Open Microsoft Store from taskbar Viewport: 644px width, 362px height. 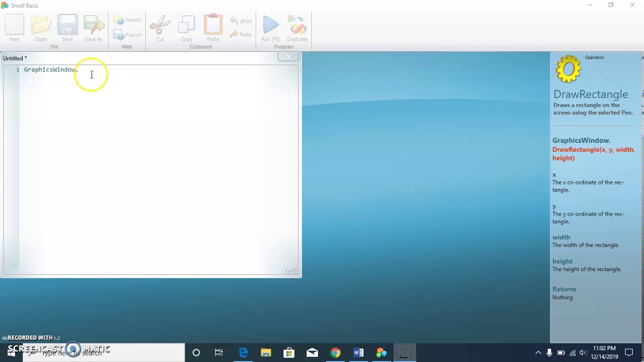(x=289, y=353)
